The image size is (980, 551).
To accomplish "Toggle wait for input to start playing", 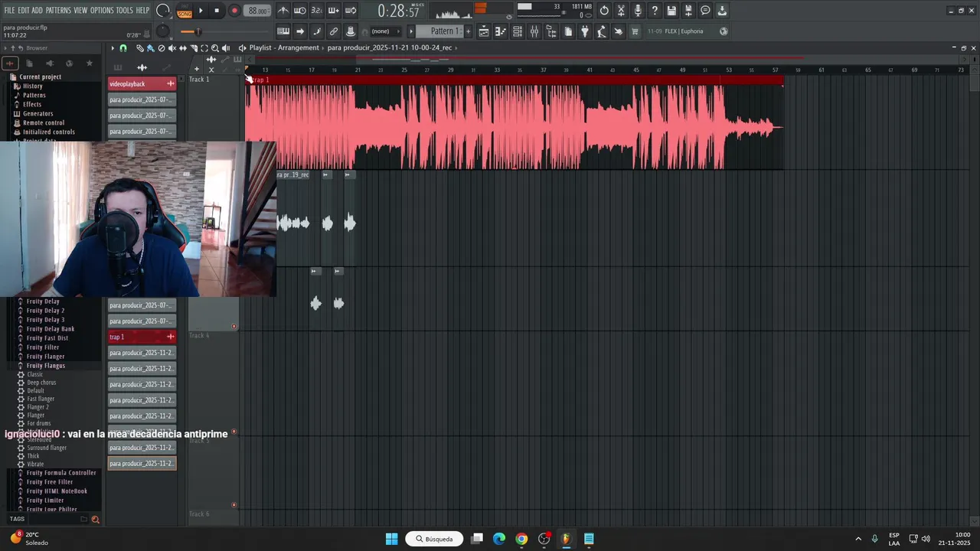I will [x=300, y=11].
